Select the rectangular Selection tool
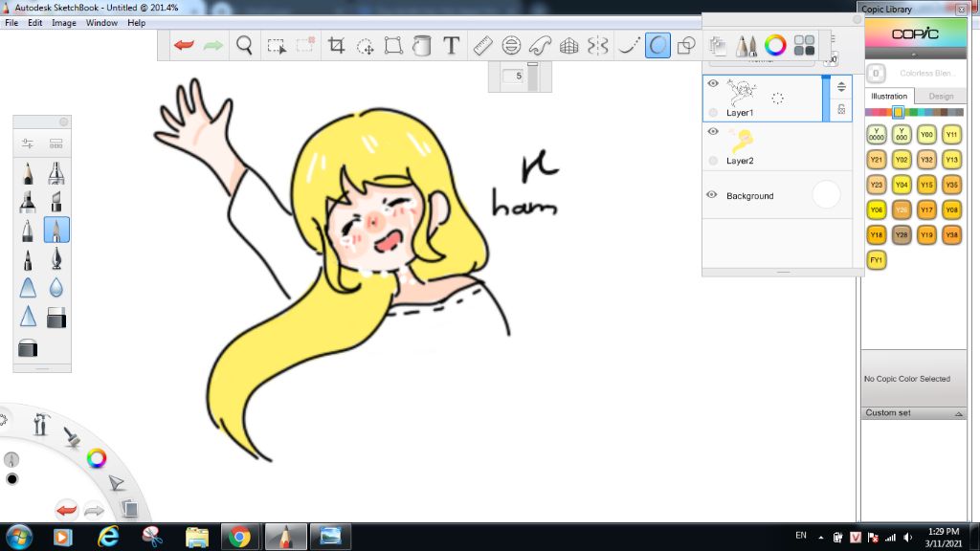 tap(277, 46)
